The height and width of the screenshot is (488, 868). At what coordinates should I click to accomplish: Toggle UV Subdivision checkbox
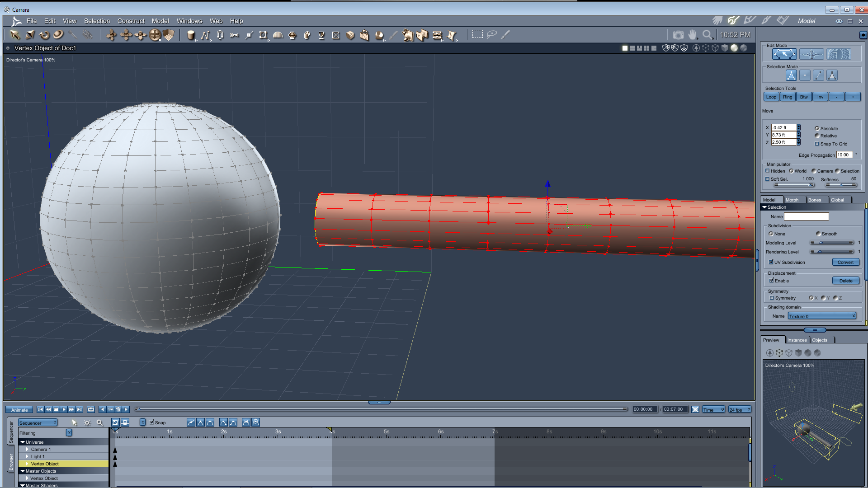coord(771,262)
